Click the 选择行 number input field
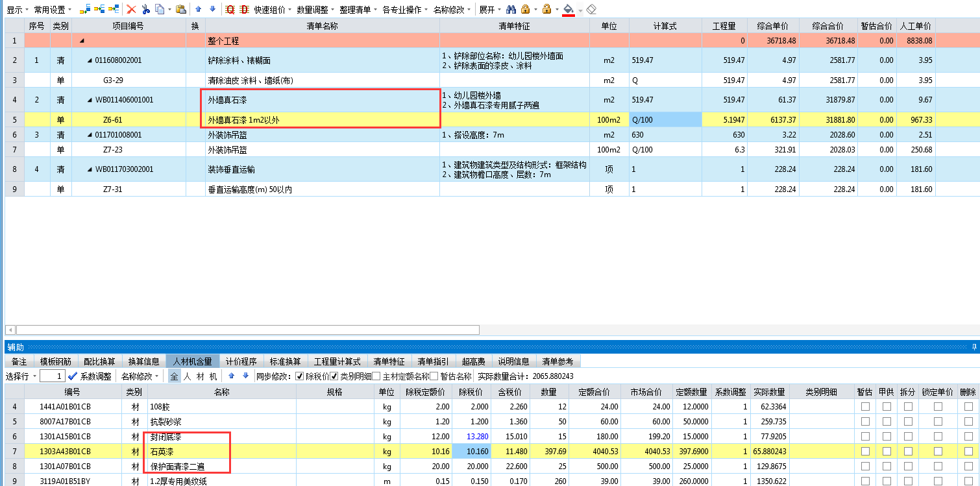980x486 pixels. click(x=52, y=376)
